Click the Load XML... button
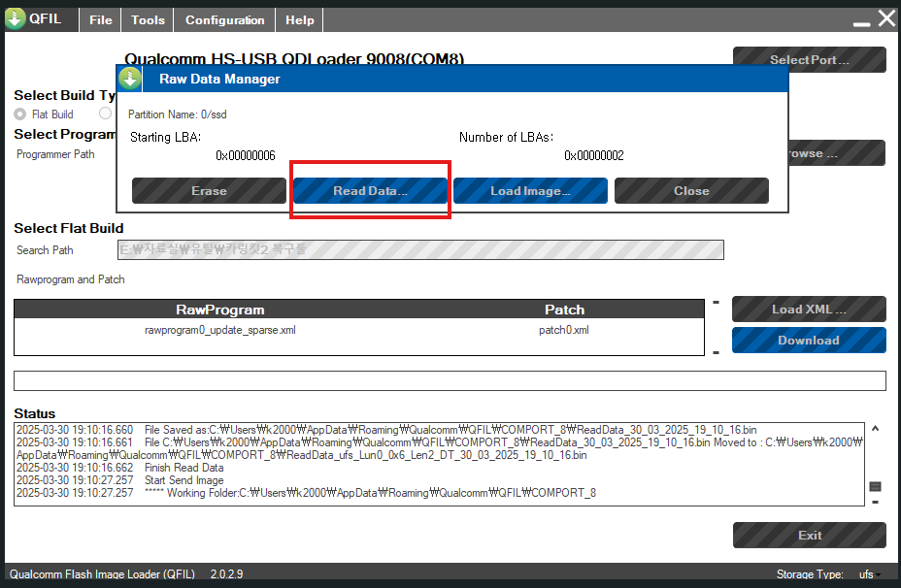The width and height of the screenshot is (901, 588). (x=809, y=309)
